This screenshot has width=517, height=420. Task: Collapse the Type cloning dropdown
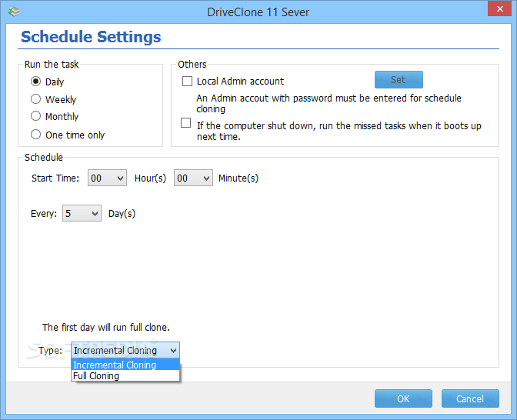coord(125,350)
